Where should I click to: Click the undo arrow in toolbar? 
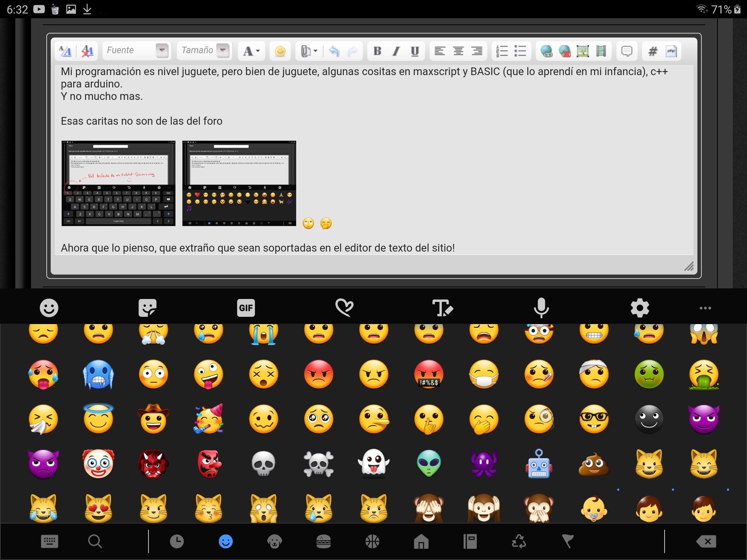(x=334, y=51)
